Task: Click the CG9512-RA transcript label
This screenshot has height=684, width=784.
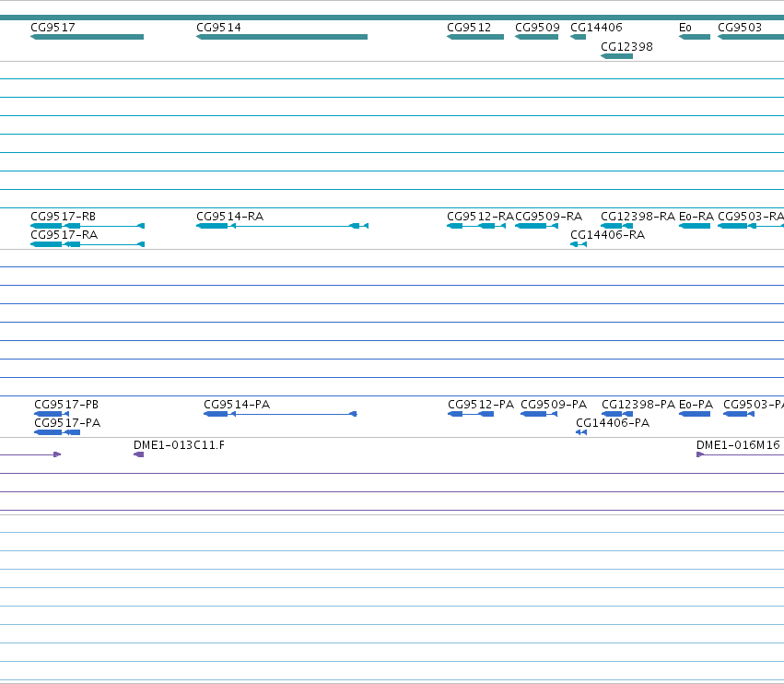Action: pyautogui.click(x=481, y=217)
